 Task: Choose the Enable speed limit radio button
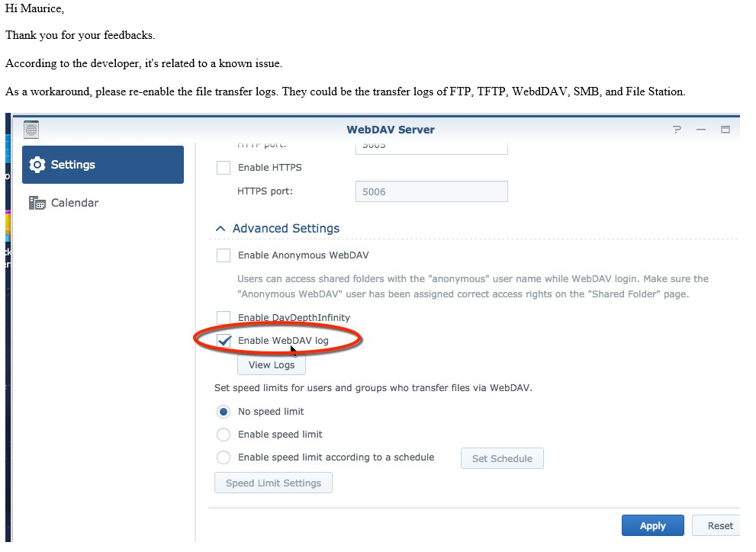coord(224,435)
